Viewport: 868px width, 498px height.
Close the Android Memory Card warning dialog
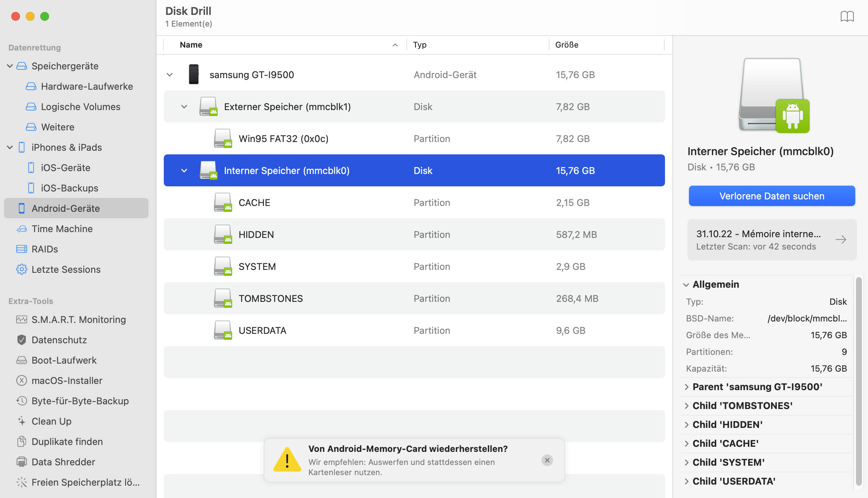[547, 461]
